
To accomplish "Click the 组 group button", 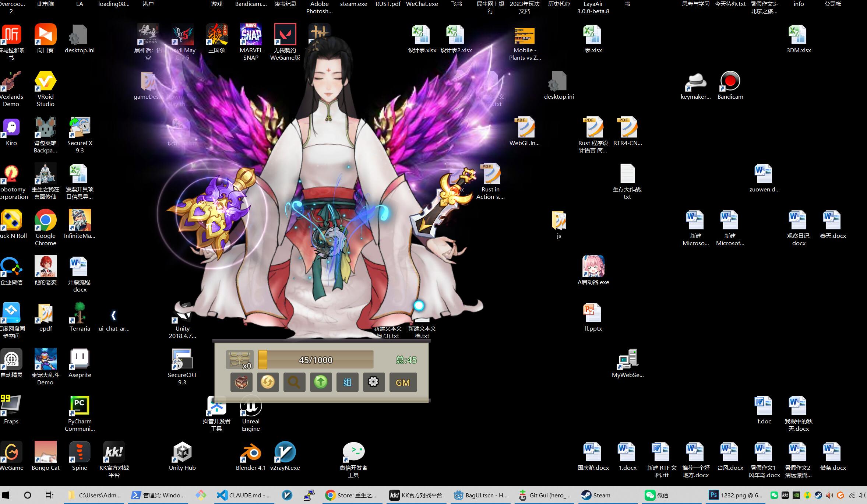I will coord(347,382).
